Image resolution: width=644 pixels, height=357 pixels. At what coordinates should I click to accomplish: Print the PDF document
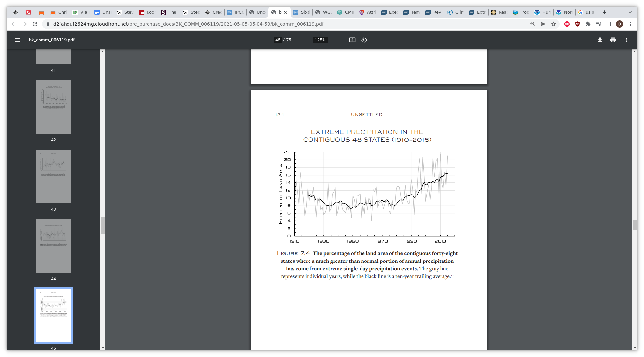[613, 40]
